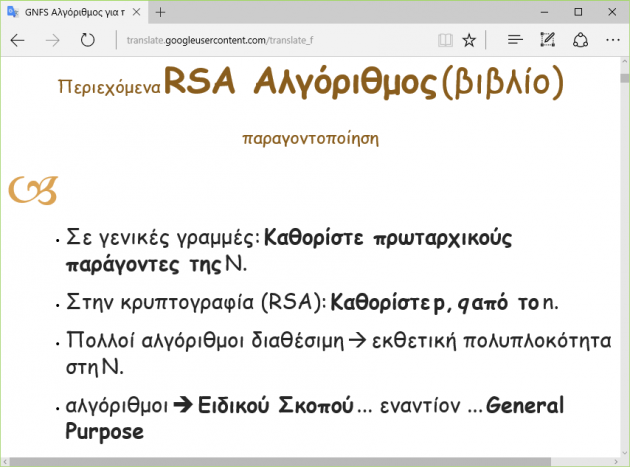Click the text Σε γενικές γραμμές
The height and width of the screenshot is (467, 630).
click(x=163, y=238)
